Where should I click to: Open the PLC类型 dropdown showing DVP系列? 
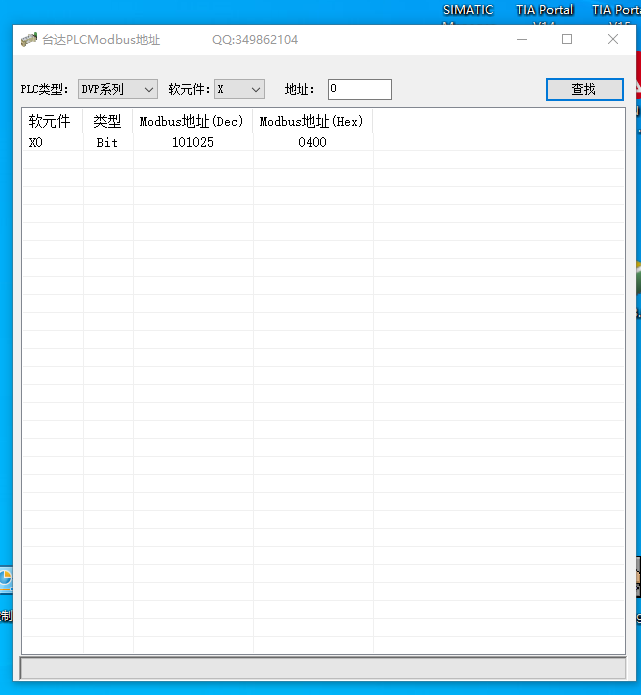(118, 89)
